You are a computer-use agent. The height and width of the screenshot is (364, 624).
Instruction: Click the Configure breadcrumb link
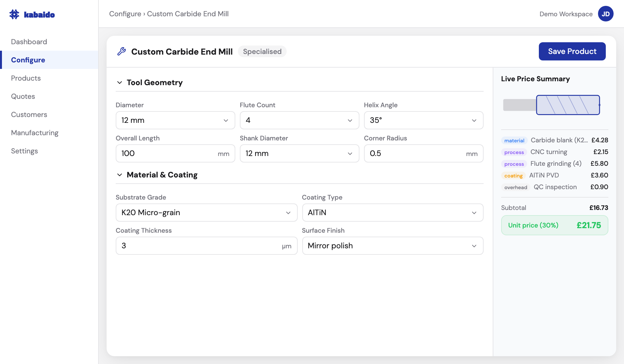pos(125,14)
